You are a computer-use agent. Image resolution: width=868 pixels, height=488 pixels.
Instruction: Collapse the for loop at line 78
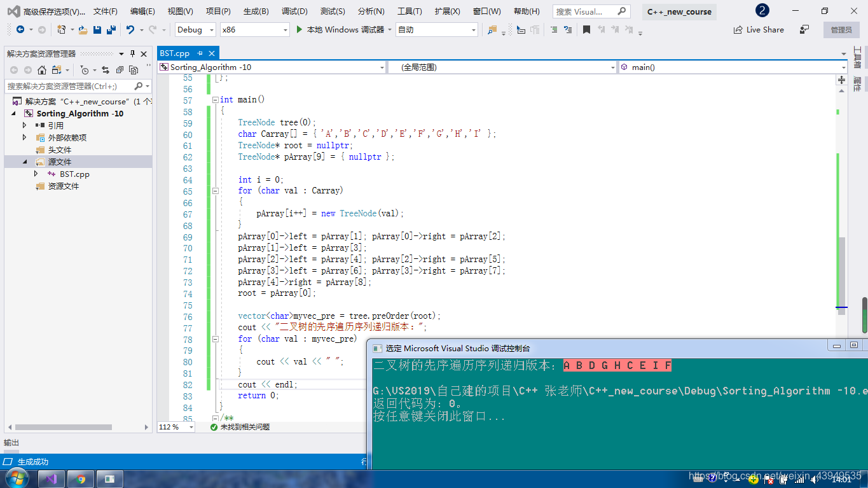tap(215, 339)
